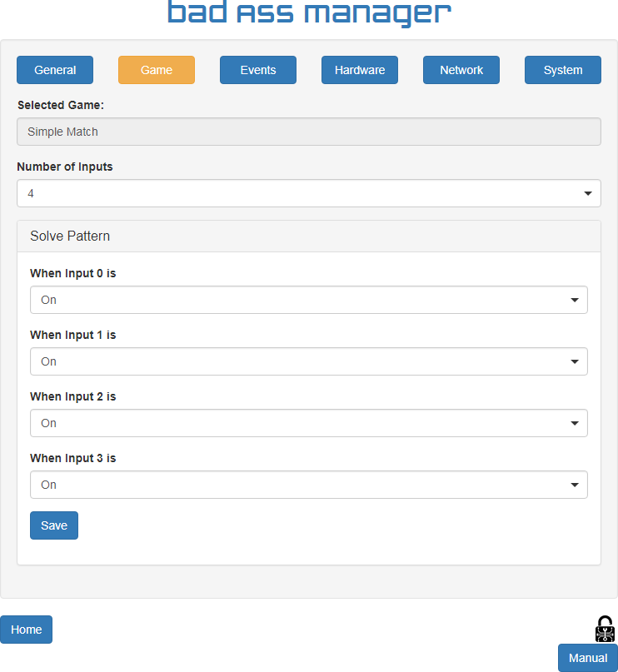Open the Input 3 On dropdown
The image size is (618, 672).
[309, 485]
